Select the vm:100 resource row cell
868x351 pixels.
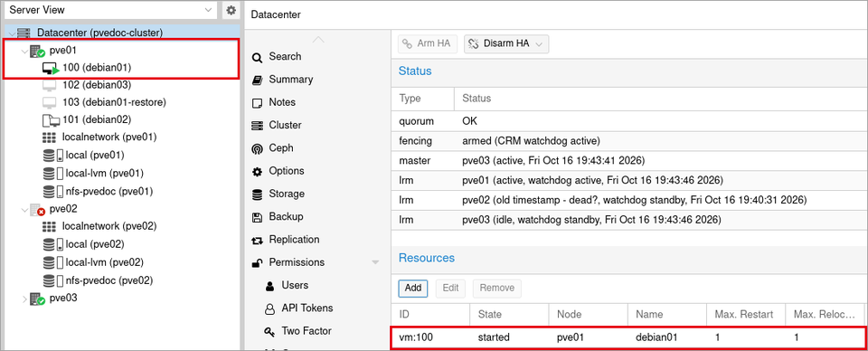[x=430, y=337]
